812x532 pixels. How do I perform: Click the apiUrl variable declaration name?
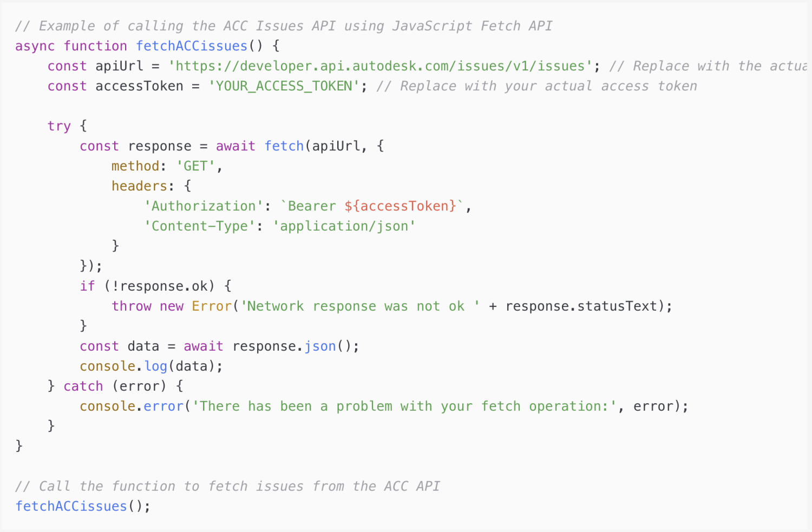click(119, 66)
